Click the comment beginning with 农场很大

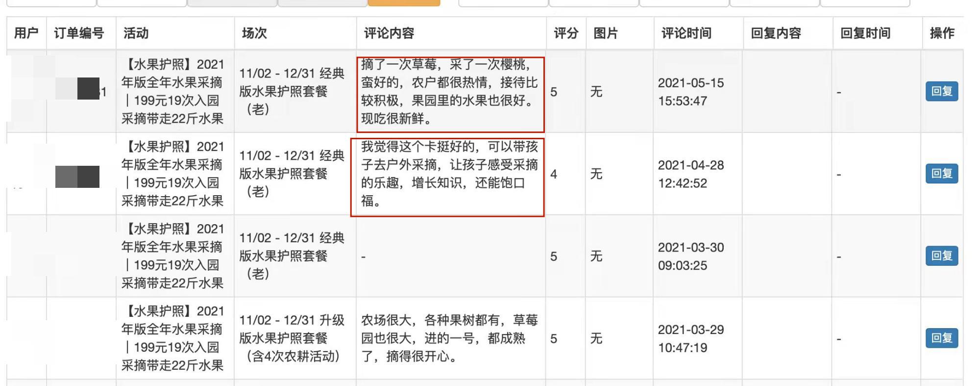449,338
